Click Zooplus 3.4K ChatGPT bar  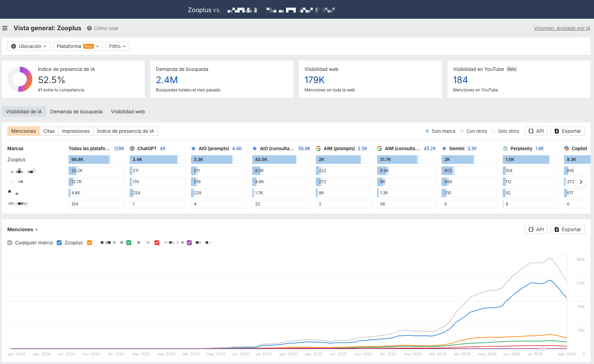pyautogui.click(x=158, y=160)
